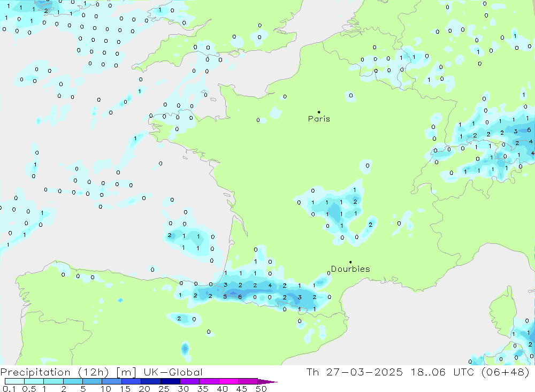
Task: Select the 10–15 legend color swatch
Action: coord(112,381)
